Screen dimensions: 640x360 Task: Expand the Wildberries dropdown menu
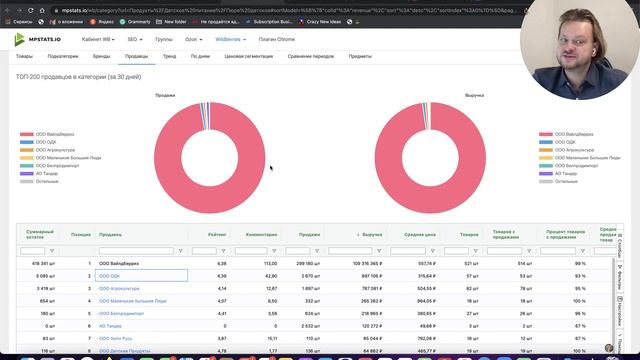[231, 39]
